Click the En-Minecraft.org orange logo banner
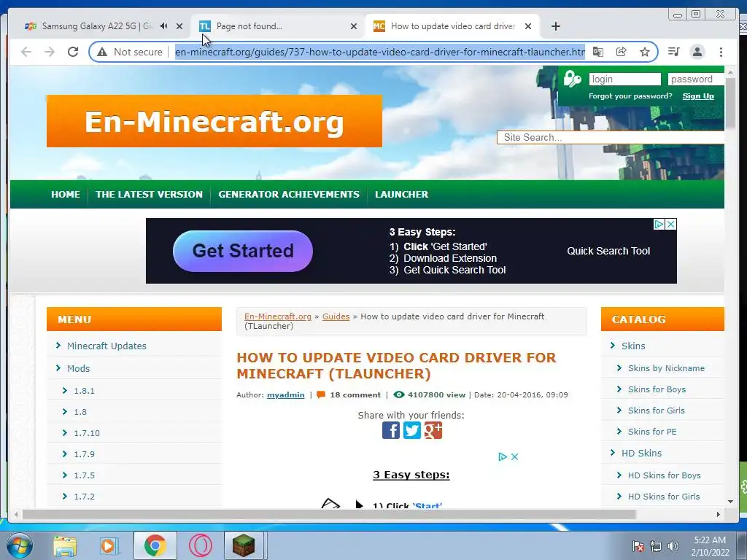The width and height of the screenshot is (747, 560). [214, 121]
